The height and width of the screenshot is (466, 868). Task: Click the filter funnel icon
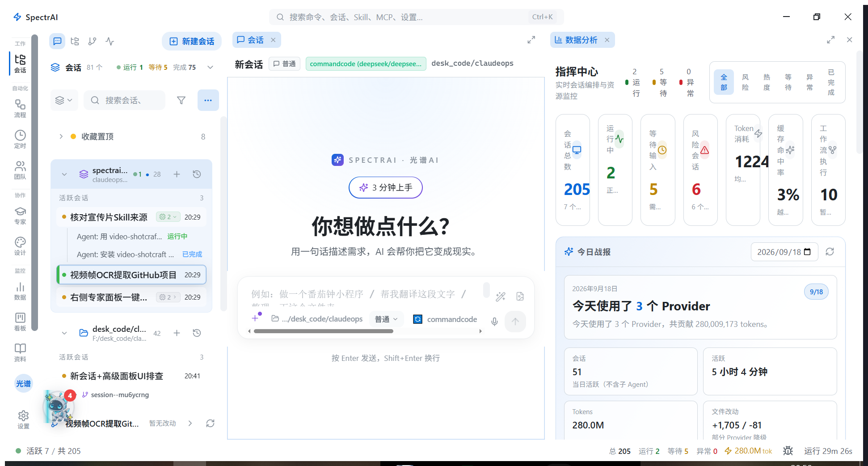181,100
